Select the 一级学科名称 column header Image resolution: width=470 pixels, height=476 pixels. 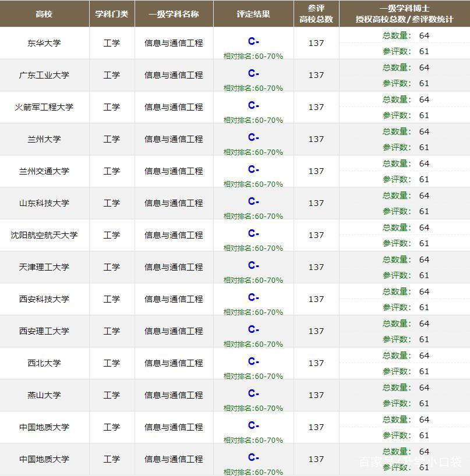174,14
